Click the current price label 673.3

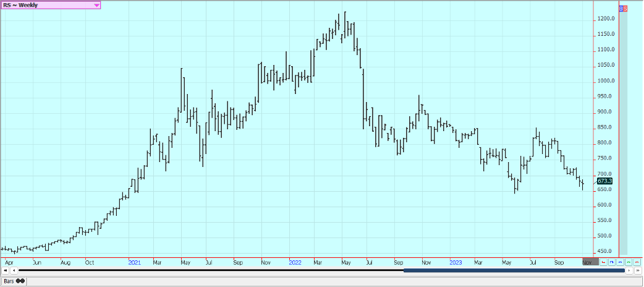[605, 181]
